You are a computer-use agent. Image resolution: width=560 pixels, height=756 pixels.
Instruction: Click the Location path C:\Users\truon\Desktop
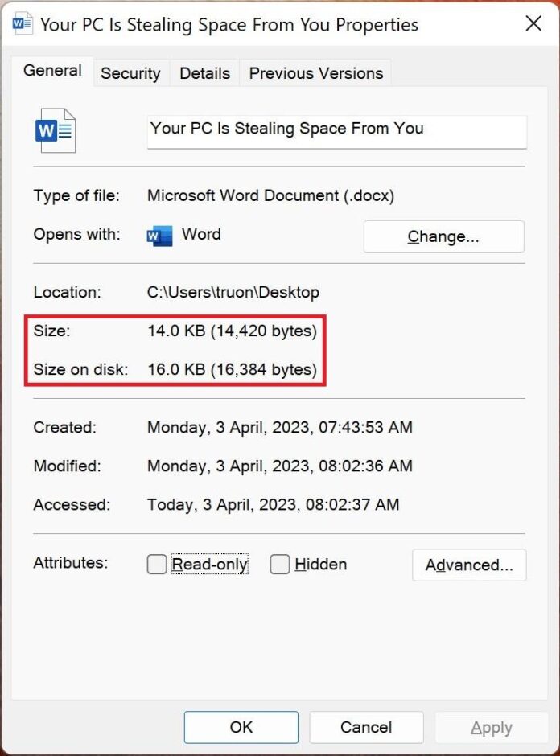coord(233,293)
